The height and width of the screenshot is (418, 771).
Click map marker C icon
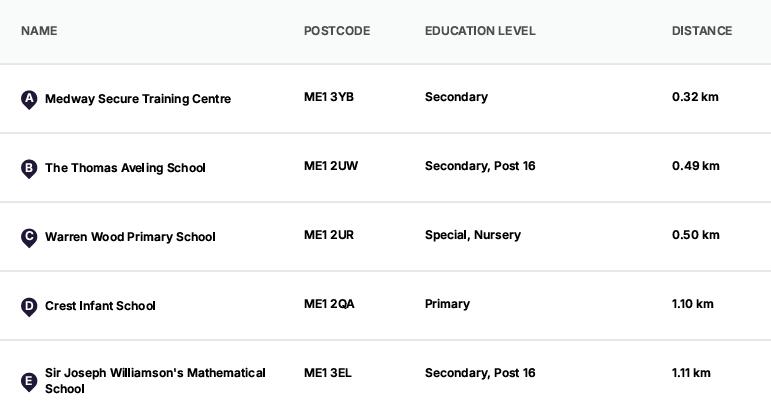point(29,237)
